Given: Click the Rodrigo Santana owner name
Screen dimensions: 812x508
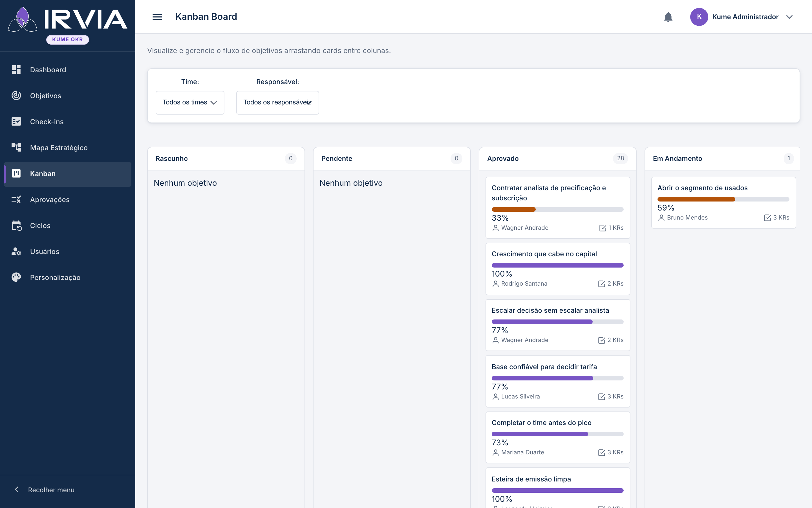Looking at the screenshot, I should 524,284.
